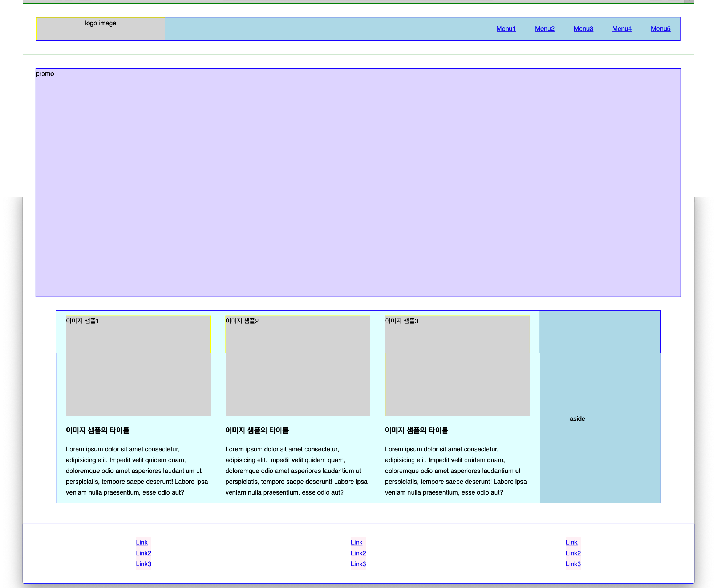The width and height of the screenshot is (717, 588).
Task: Open middle footer column Link3
Action: pos(358,564)
